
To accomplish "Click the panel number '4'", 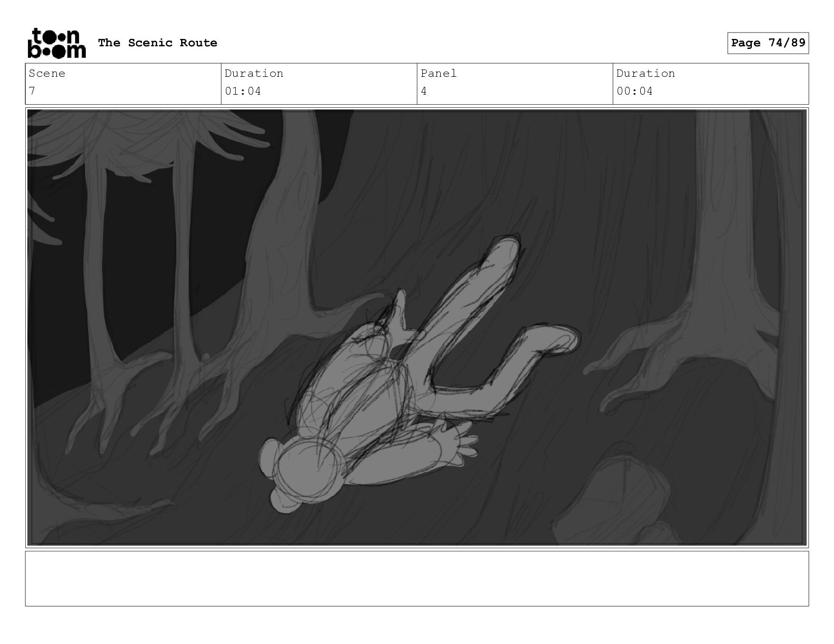I will [x=424, y=91].
